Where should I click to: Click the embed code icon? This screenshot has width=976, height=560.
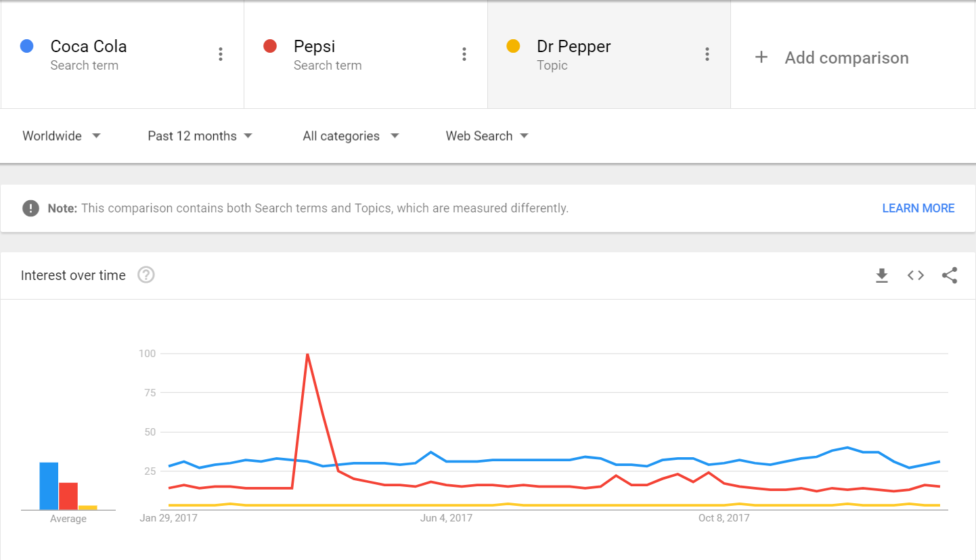click(x=916, y=275)
